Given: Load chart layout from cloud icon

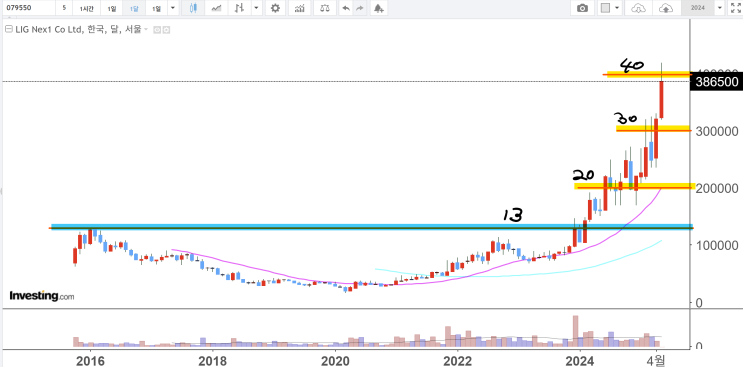Looking at the screenshot, I should [x=639, y=8].
